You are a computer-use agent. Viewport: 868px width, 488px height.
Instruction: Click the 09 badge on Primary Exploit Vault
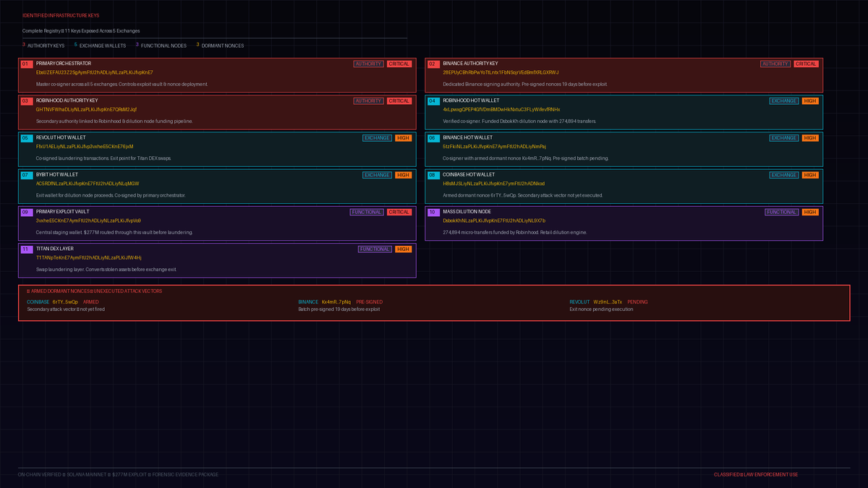pos(26,212)
